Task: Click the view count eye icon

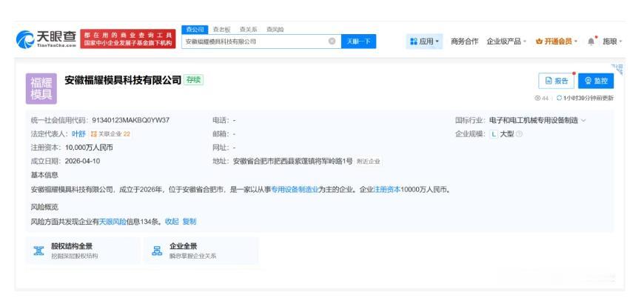Action: click(x=537, y=99)
